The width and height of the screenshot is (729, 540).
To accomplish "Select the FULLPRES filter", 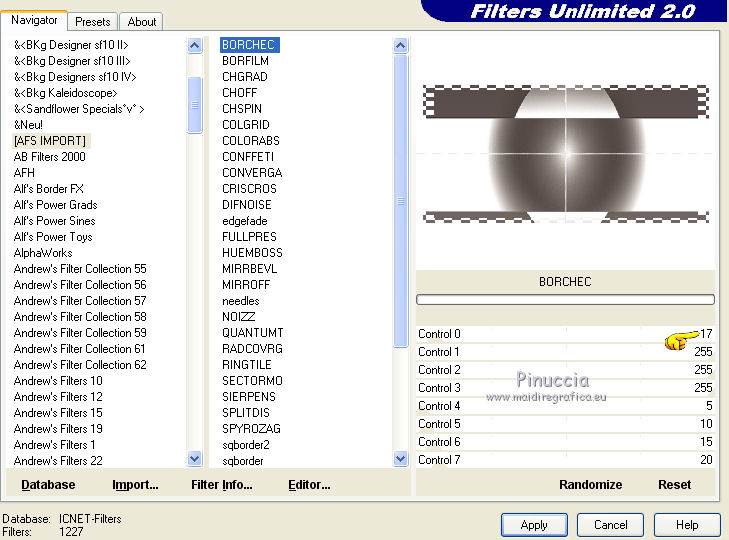I will [249, 237].
